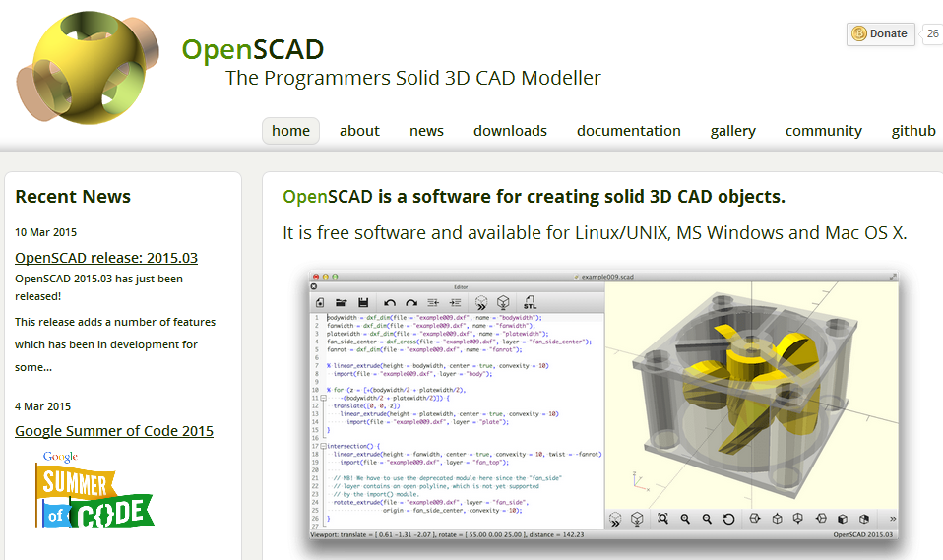Click the Zoom Out magnifier icon
The height and width of the screenshot is (560, 943).
(707, 519)
